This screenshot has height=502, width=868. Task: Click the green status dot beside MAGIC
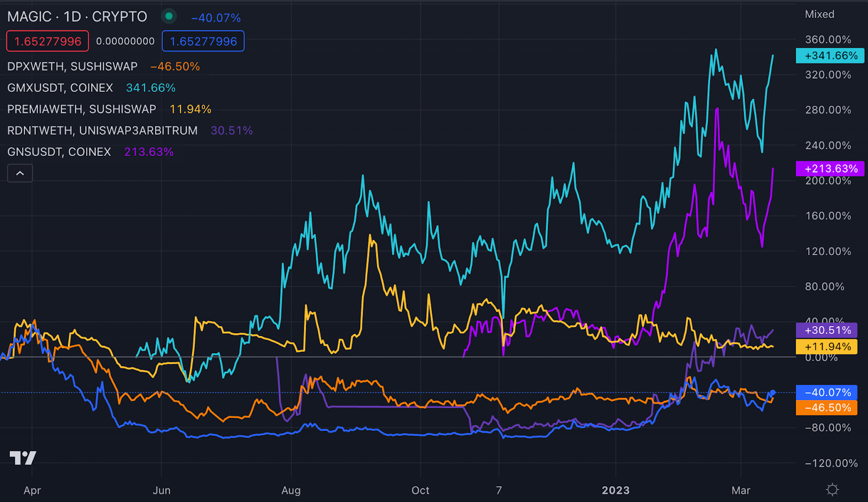(170, 17)
